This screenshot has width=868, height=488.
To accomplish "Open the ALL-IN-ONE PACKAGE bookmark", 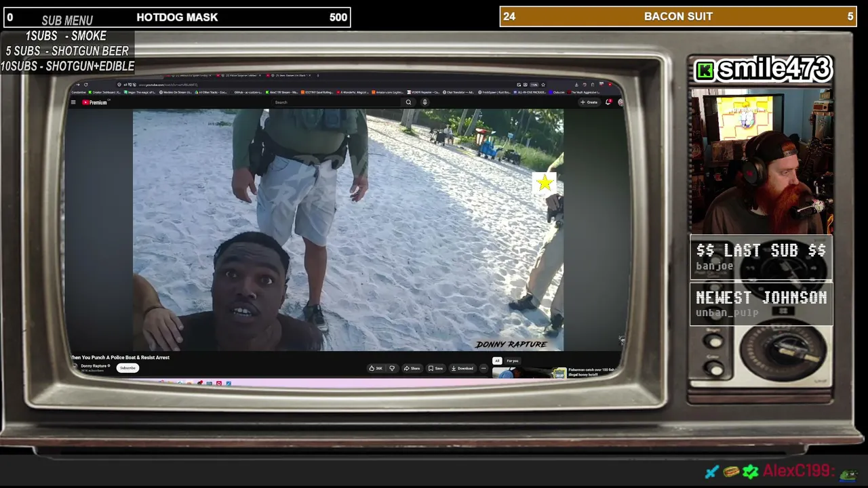I will point(530,92).
